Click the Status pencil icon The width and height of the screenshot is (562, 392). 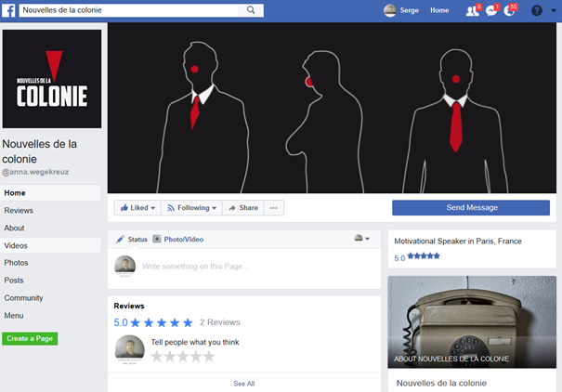click(120, 239)
